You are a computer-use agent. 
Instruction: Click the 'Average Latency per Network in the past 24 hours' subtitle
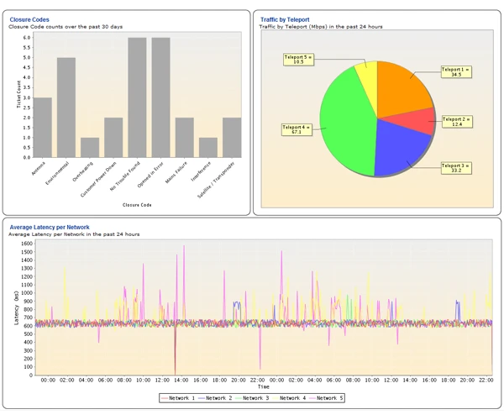pyautogui.click(x=74, y=234)
